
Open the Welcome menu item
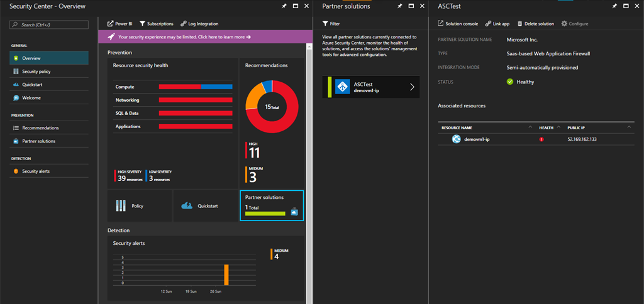tap(49, 97)
